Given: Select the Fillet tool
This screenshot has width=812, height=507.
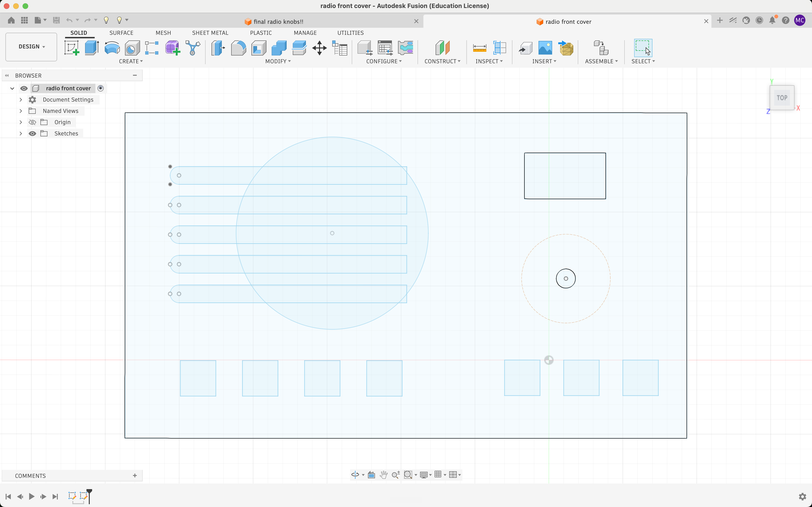Looking at the screenshot, I should coord(238,48).
